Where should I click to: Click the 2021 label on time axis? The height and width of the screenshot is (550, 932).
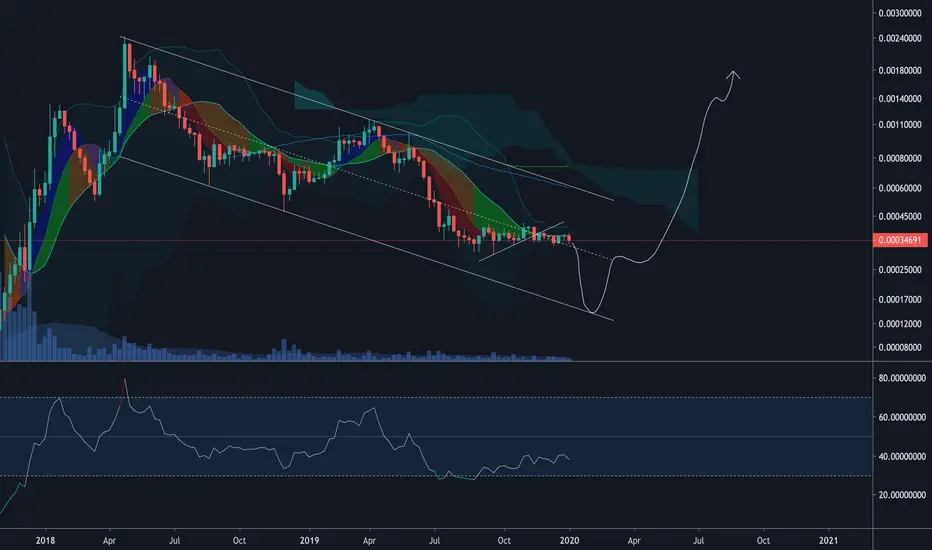(x=829, y=540)
